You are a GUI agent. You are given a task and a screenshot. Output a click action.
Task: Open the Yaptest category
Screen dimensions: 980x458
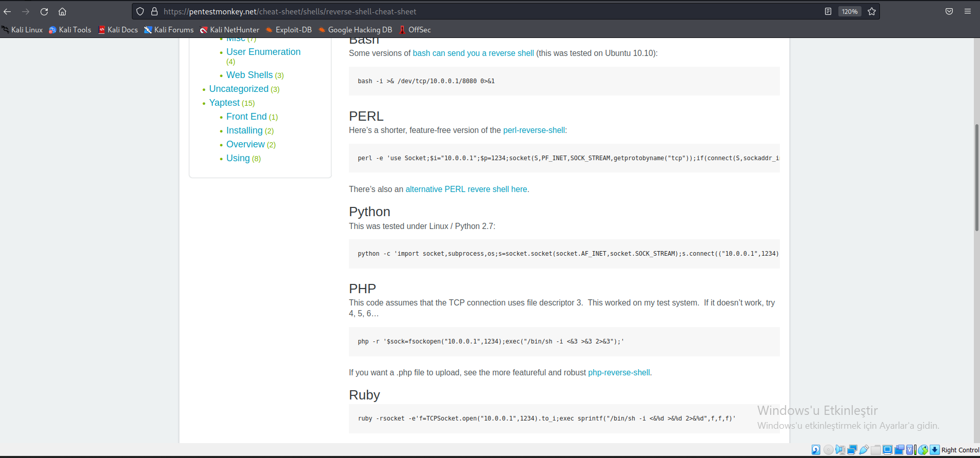[224, 103]
